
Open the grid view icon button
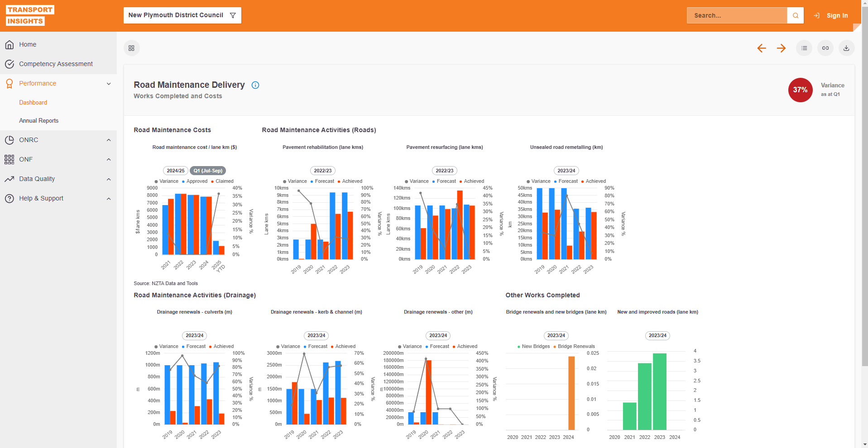tap(131, 48)
